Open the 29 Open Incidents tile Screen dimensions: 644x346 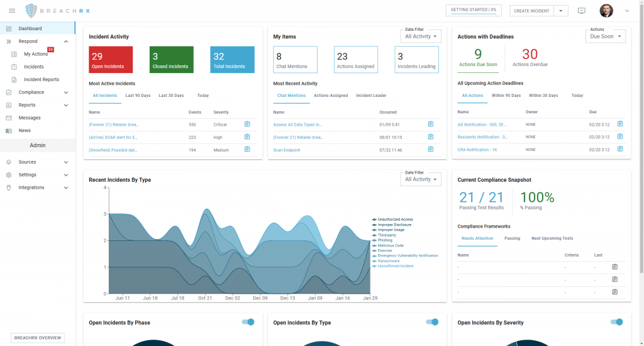(111, 60)
